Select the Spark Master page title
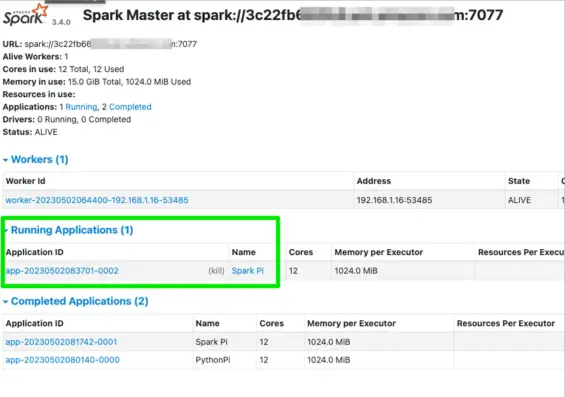The width and height of the screenshot is (565, 397). (x=293, y=15)
